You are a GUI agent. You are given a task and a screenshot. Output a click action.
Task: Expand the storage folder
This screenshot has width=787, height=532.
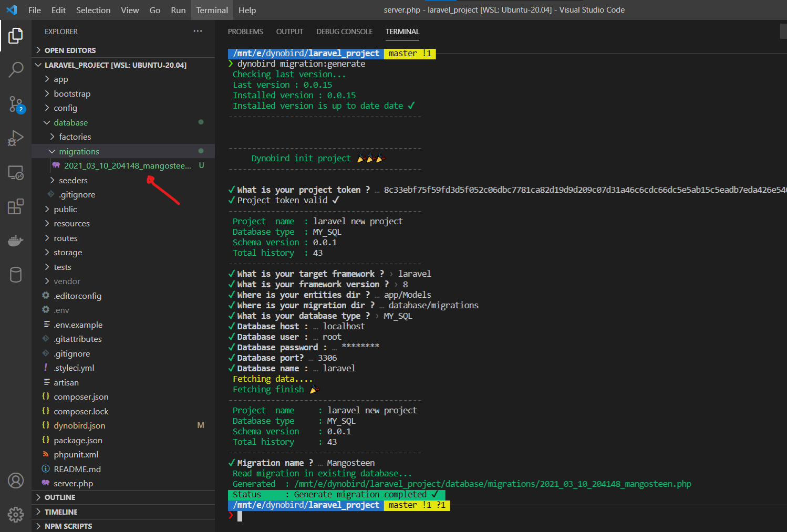coord(123,253)
